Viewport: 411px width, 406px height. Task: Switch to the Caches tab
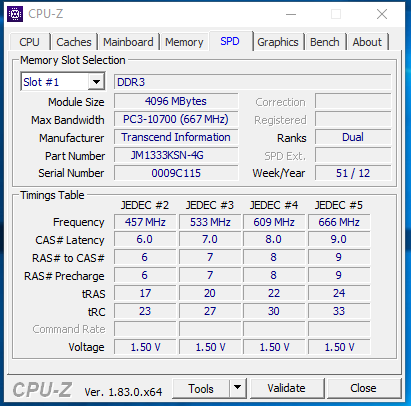[74, 42]
